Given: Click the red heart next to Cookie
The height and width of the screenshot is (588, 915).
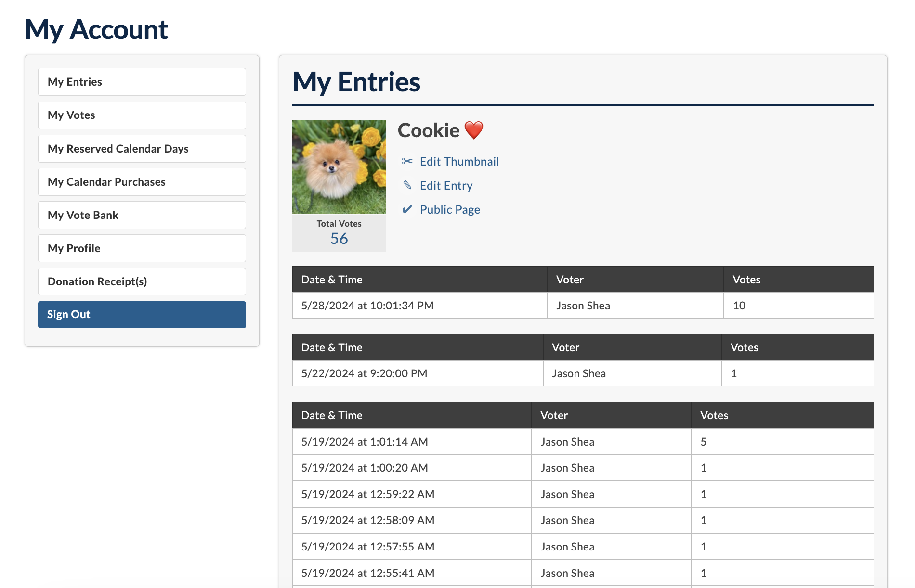Looking at the screenshot, I should 473,130.
